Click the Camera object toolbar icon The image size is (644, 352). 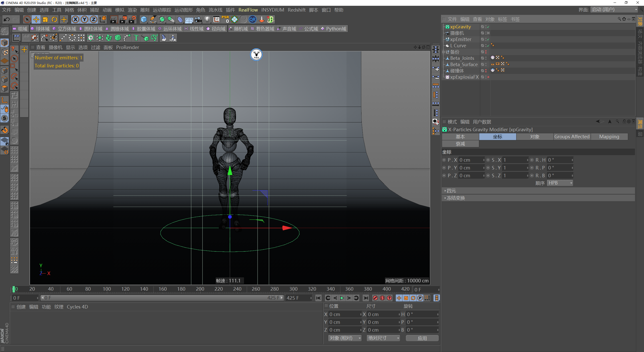pyautogui.click(x=198, y=19)
